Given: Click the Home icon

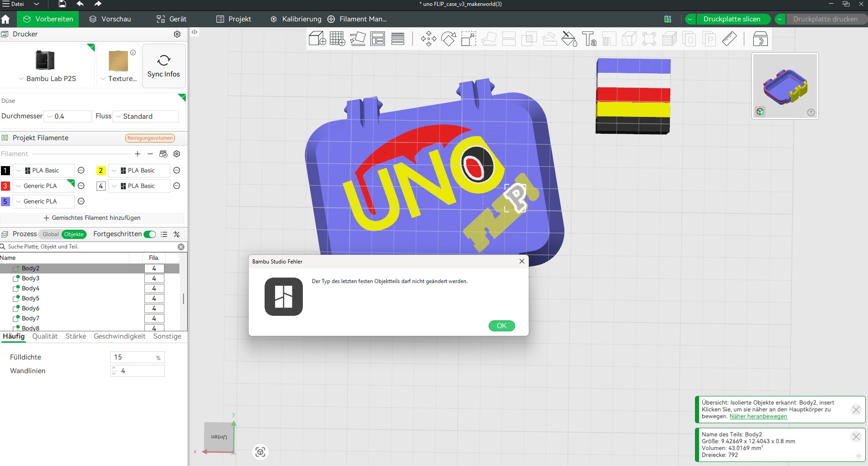Looking at the screenshot, I should pos(5,19).
